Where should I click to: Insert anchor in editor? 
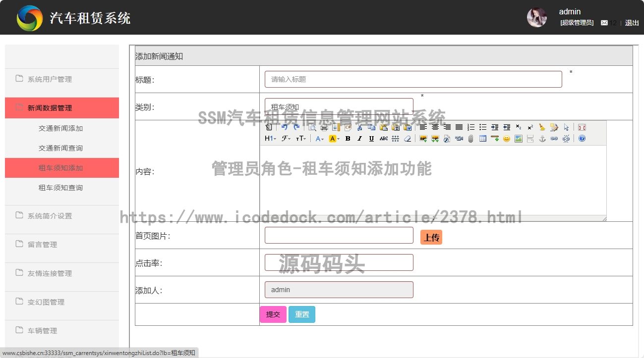point(542,139)
